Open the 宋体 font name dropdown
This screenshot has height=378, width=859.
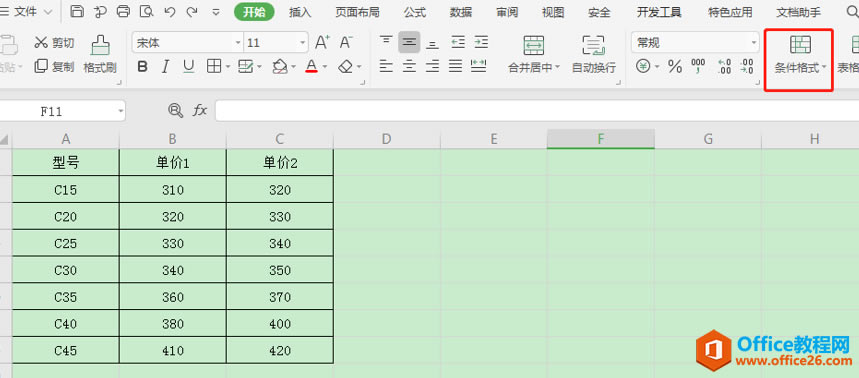coord(238,43)
